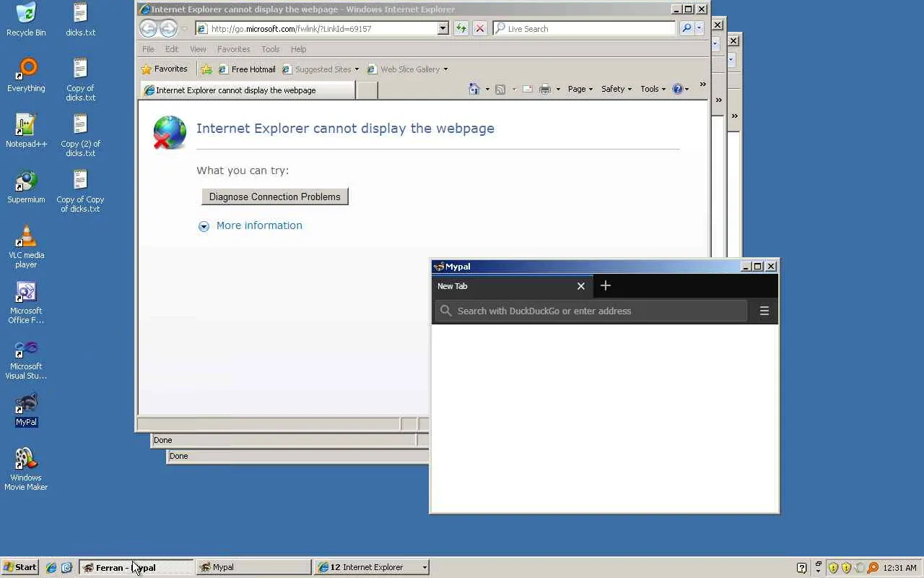Select the Copy (2) of dicks.txt file
Viewport: 924px width, 578px height.
[x=80, y=135]
